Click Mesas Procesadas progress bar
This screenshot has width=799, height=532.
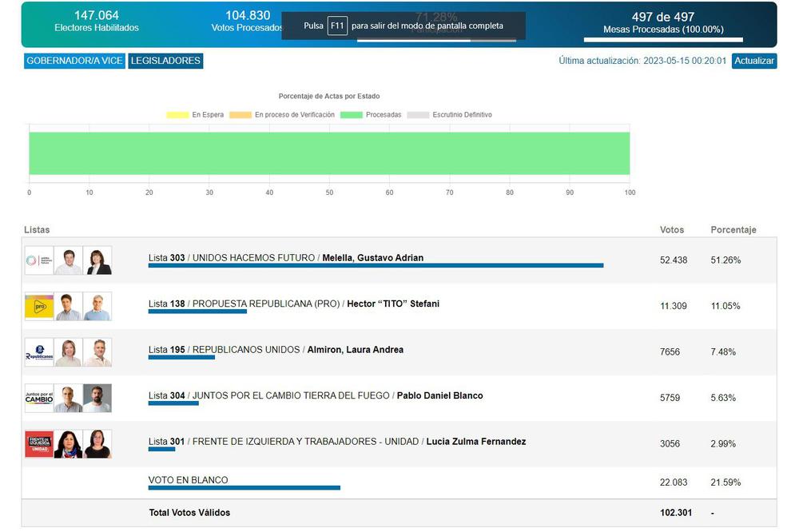pos(662,39)
